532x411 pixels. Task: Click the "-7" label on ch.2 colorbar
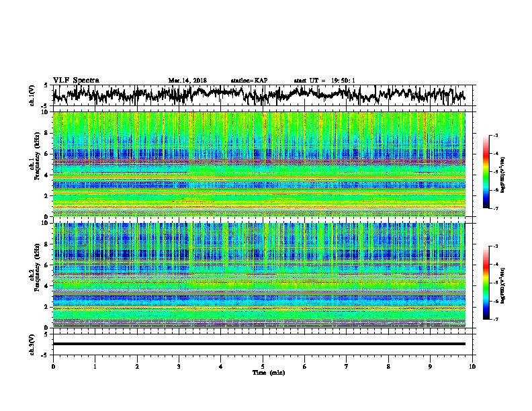(x=495, y=319)
